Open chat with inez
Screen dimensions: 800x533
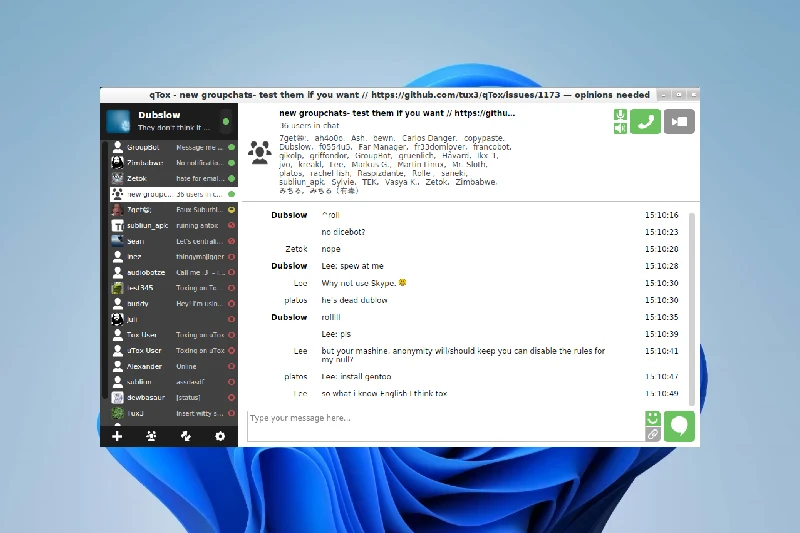173,257
